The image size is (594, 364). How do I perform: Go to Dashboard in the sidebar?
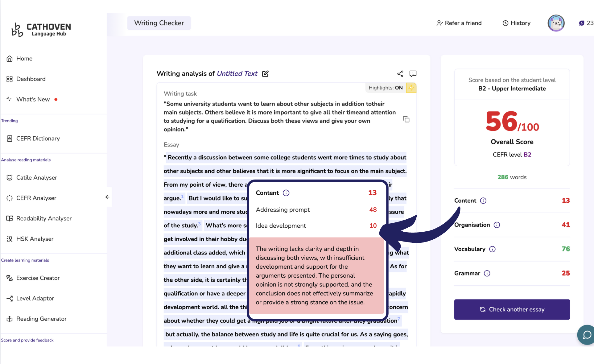(31, 79)
